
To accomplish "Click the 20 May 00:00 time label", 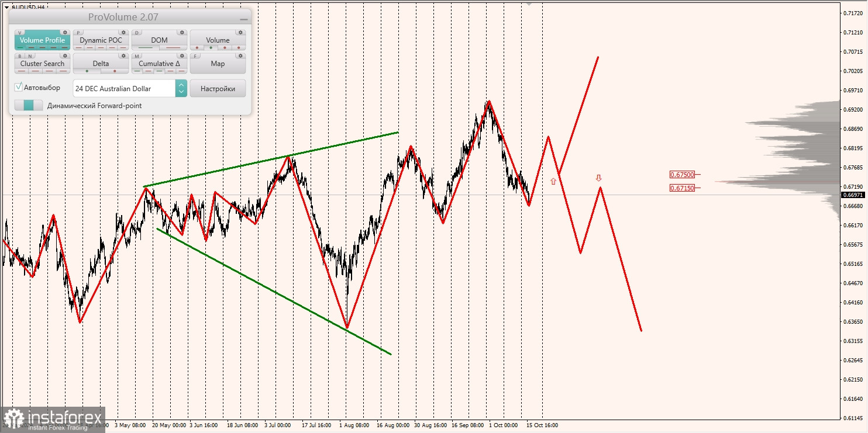I will click(x=168, y=425).
